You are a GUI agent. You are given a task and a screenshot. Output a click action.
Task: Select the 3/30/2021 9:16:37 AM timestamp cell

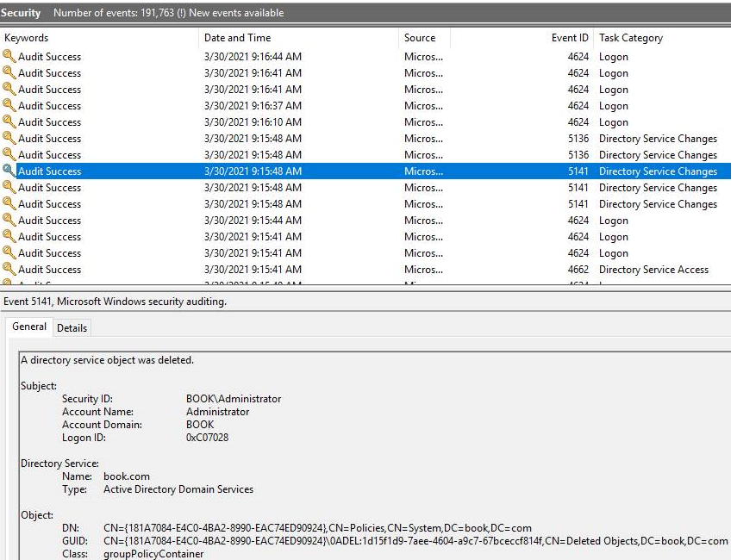coord(253,106)
